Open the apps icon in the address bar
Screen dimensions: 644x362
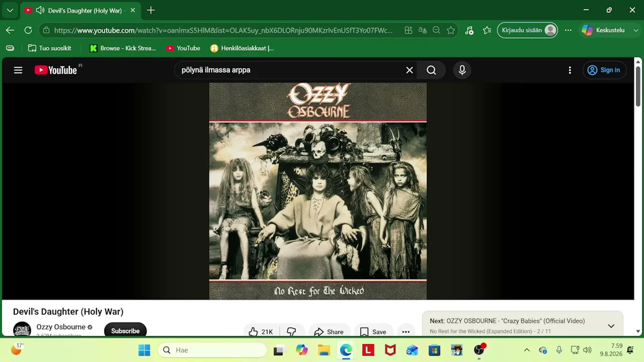pos(409,30)
